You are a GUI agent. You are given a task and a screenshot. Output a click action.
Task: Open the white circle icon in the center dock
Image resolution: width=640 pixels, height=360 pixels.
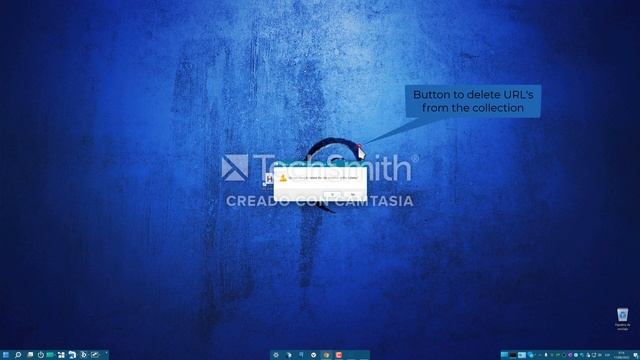click(313, 355)
